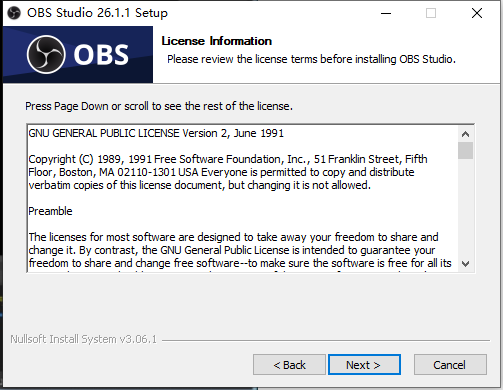The height and width of the screenshot is (390, 503).
Task: Return to previous page with < Back
Action: [x=289, y=365]
